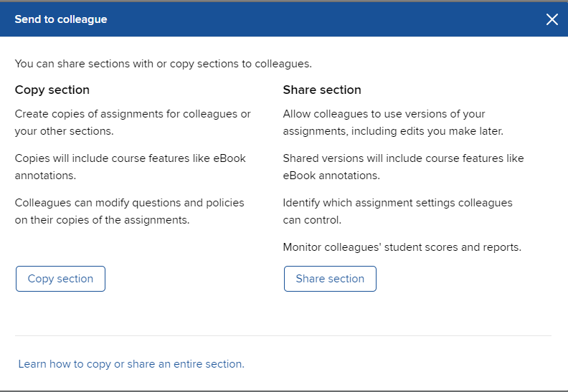568x392 pixels.
Task: Click the horizontal divider above the help link
Action: coord(283,335)
